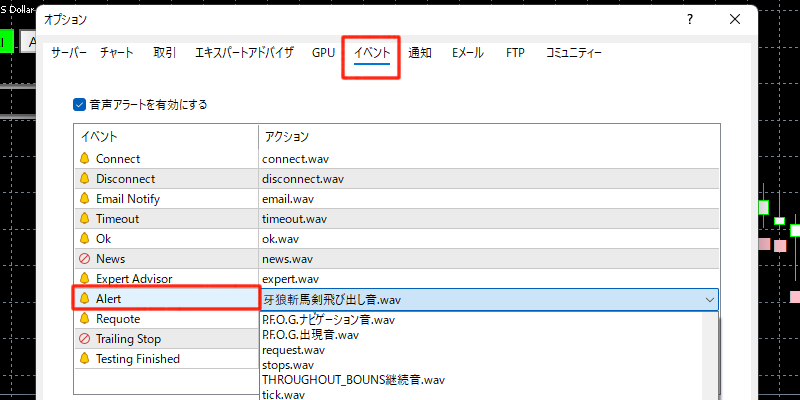
Task: Collapse the Alert sound dropdown arrow
Action: [709, 299]
